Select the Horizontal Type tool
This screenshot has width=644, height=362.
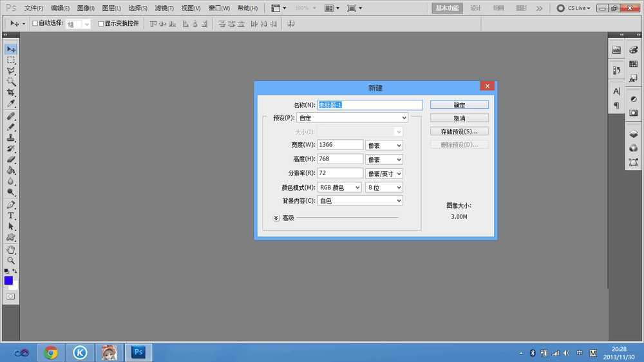(x=11, y=216)
